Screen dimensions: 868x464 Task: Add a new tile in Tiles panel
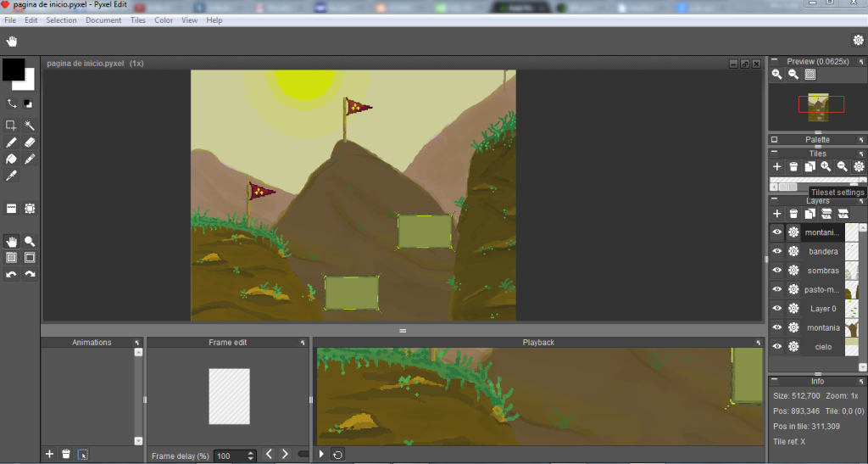(x=777, y=166)
